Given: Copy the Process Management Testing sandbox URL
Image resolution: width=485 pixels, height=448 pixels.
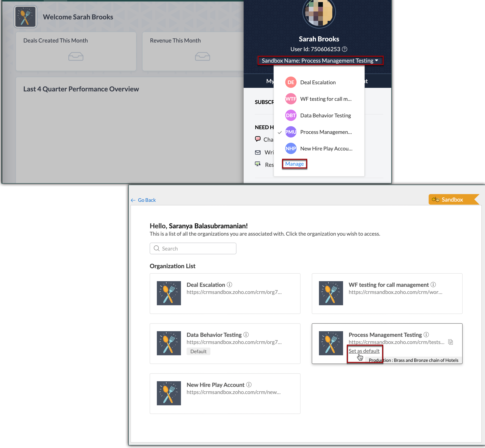Looking at the screenshot, I should pos(451,342).
